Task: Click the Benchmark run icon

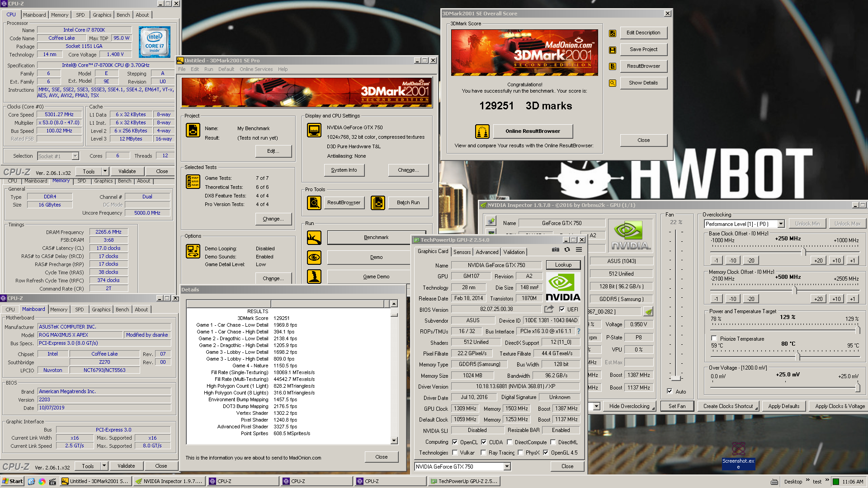Action: (x=314, y=237)
